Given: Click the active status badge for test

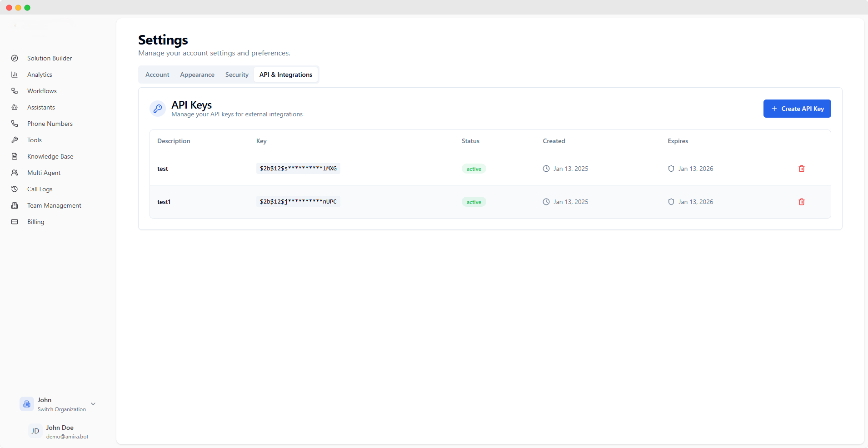Looking at the screenshot, I should coord(473,169).
